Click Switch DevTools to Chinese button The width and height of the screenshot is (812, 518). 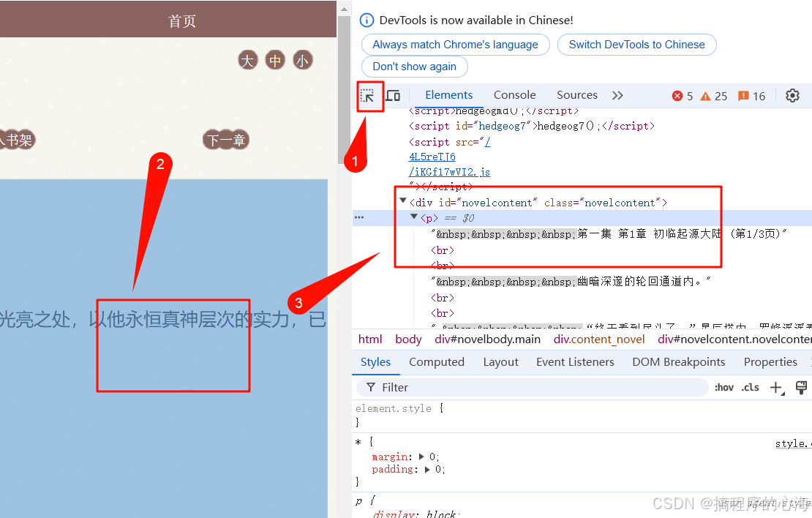637,45
